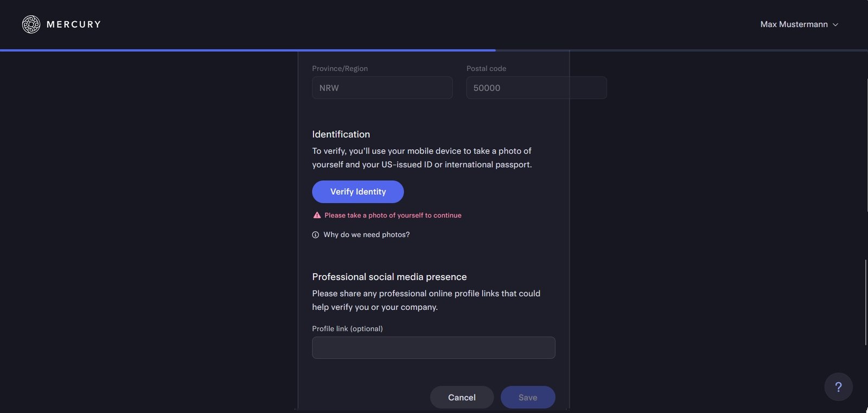This screenshot has height=413, width=868.
Task: Open the Max Mustermann account menu
Action: (x=794, y=24)
